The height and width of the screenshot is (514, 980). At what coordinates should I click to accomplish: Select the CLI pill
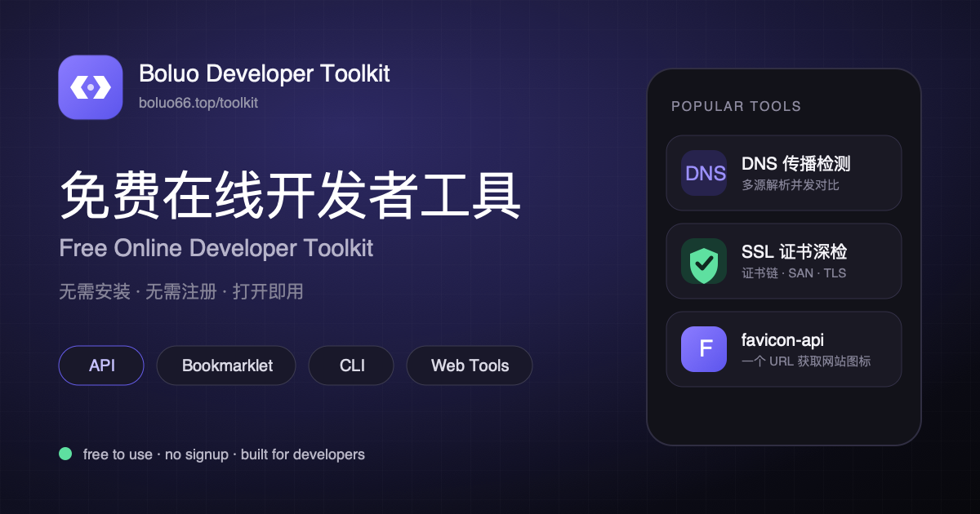[x=351, y=366]
